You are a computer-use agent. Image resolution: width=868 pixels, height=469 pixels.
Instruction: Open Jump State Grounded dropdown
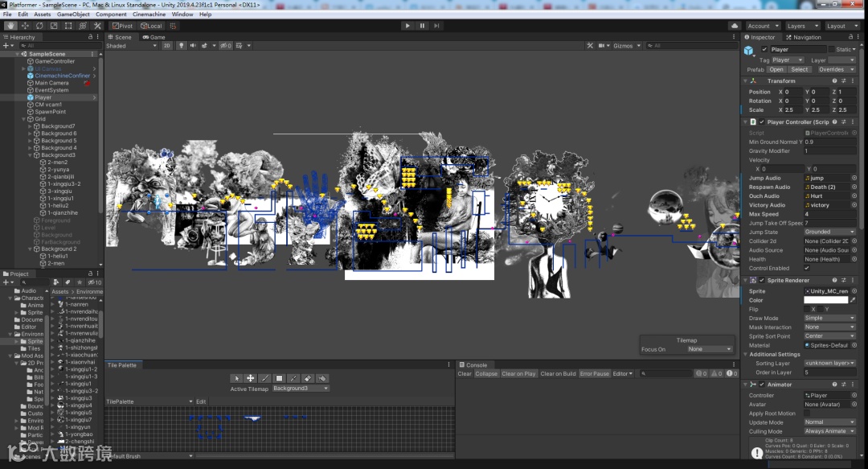829,232
